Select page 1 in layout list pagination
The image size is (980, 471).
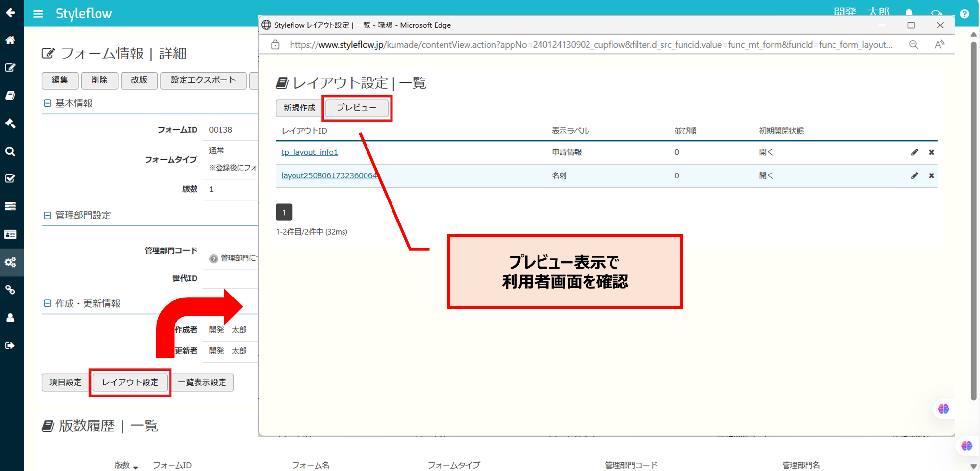(284, 212)
